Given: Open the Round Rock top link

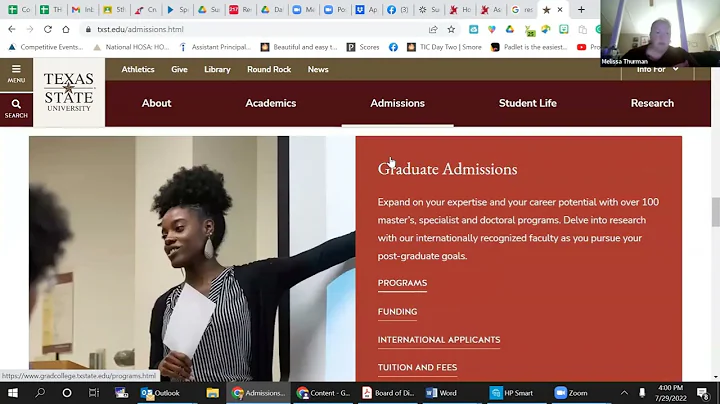Looking at the screenshot, I should pyautogui.click(x=269, y=69).
